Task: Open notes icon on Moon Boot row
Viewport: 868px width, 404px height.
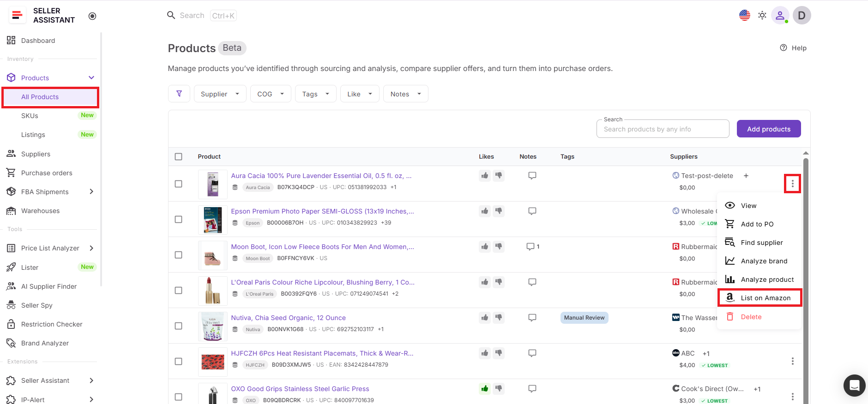Action: (x=530, y=247)
